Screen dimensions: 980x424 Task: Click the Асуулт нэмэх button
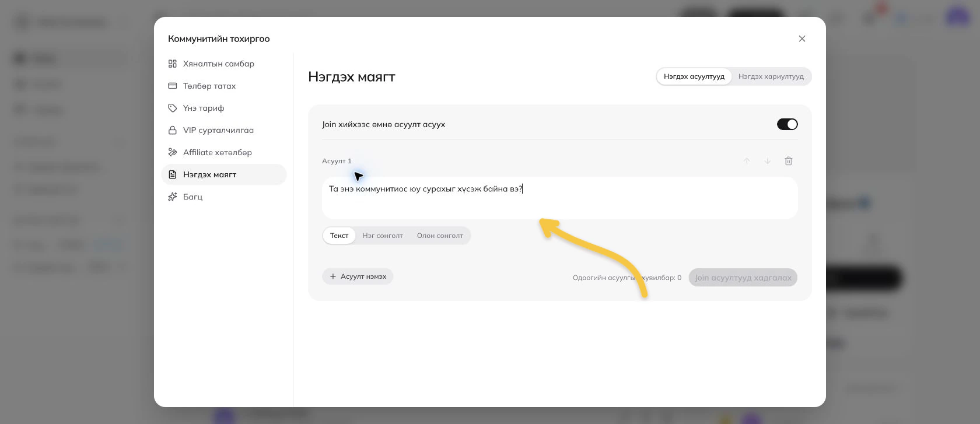(x=358, y=276)
